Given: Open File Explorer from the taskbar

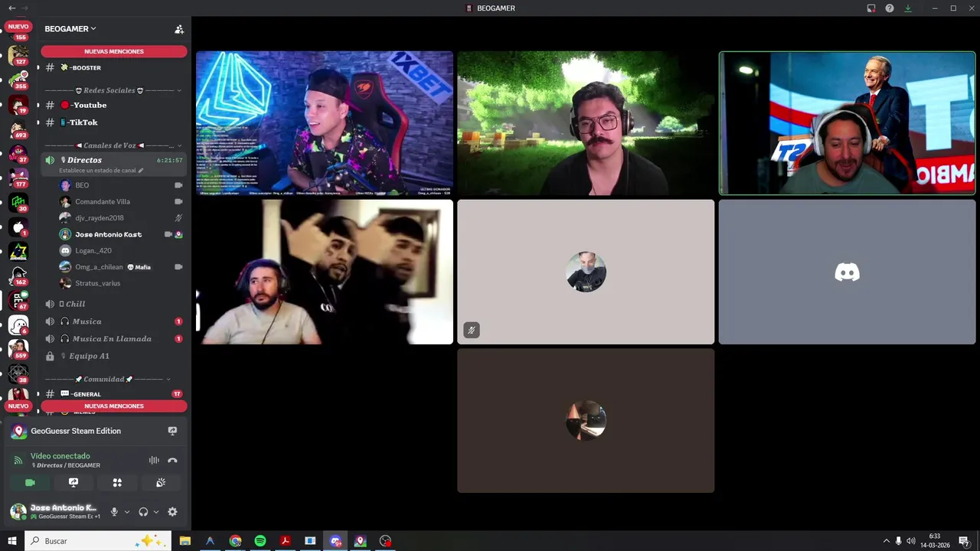Looking at the screenshot, I should click(185, 541).
